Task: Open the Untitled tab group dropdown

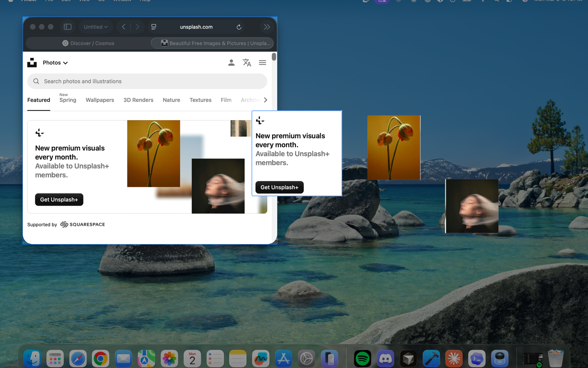Action: (x=96, y=27)
